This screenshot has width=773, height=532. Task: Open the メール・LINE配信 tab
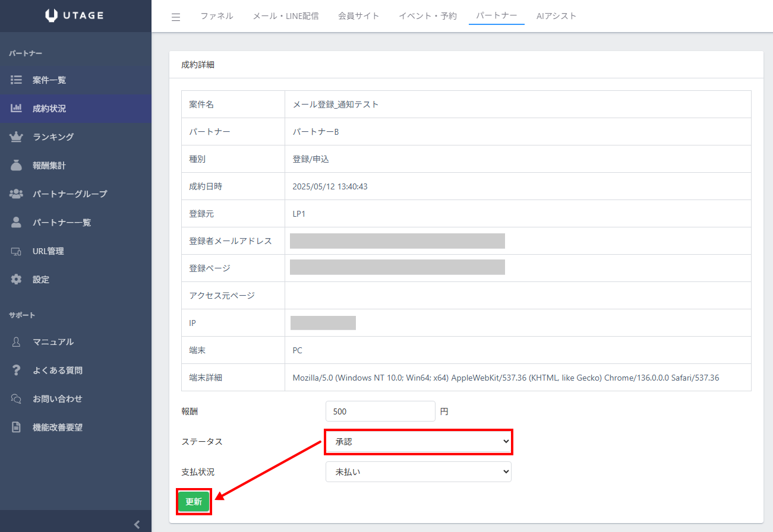286,16
